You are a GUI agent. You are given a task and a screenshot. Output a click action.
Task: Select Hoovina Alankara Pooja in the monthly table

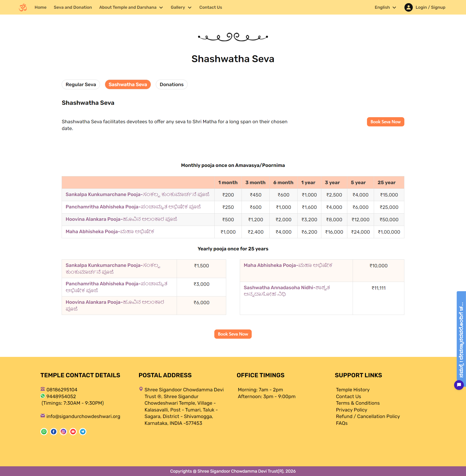point(121,219)
